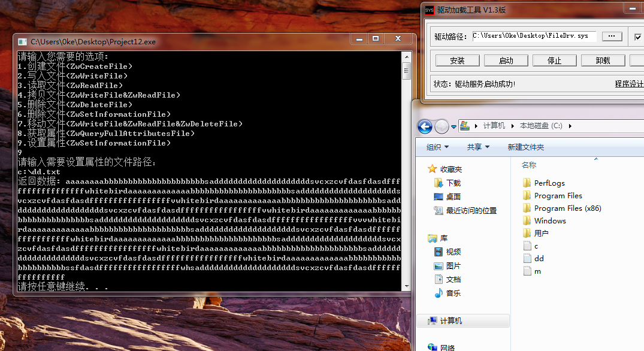644x351 pixels.
Task: Open the Documents library icon
Action: [439, 279]
